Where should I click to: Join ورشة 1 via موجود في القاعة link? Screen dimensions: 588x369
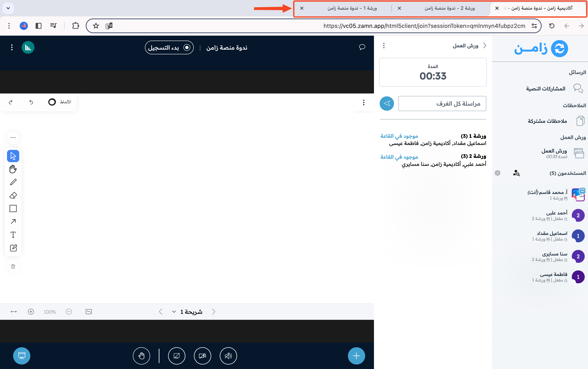click(399, 136)
